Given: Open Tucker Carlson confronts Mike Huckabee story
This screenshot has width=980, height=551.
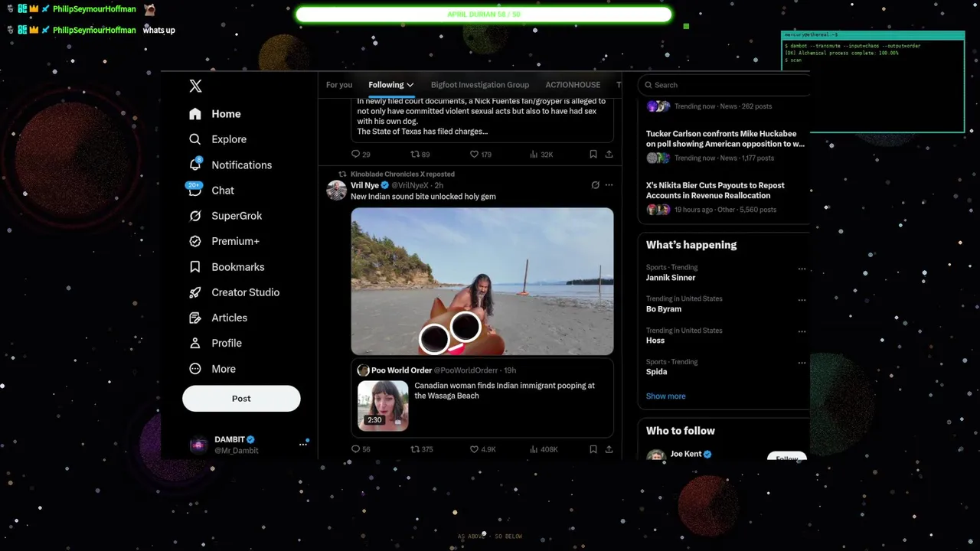Looking at the screenshot, I should point(725,139).
